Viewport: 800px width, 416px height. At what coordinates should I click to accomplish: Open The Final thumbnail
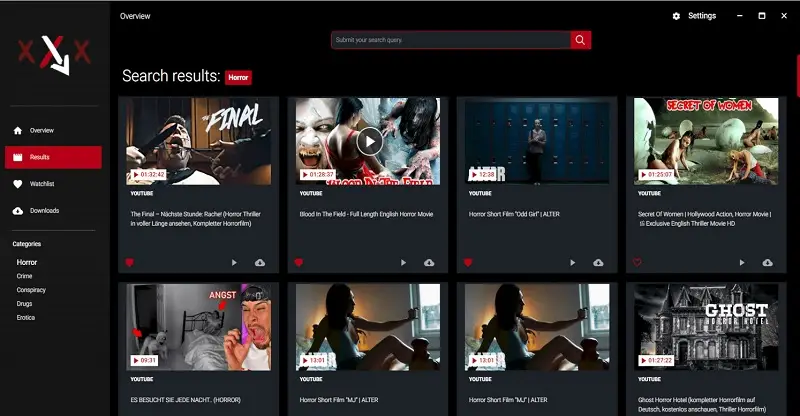pyautogui.click(x=198, y=141)
